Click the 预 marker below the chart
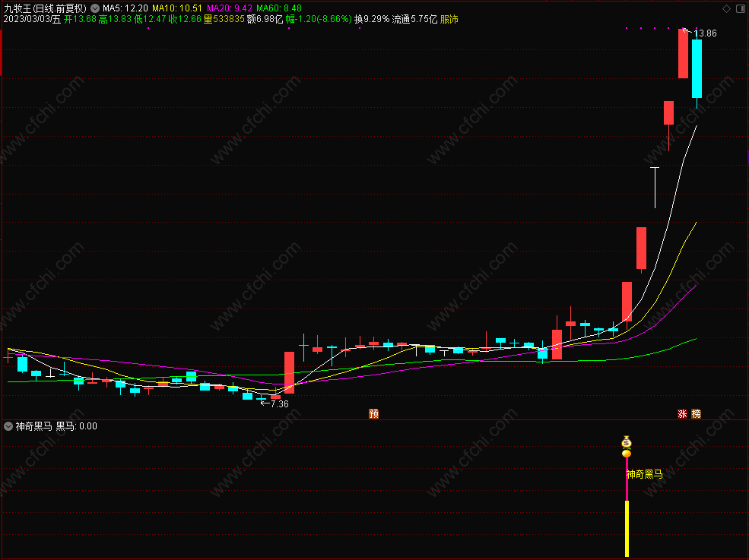The height and width of the screenshot is (560, 749). [373, 413]
